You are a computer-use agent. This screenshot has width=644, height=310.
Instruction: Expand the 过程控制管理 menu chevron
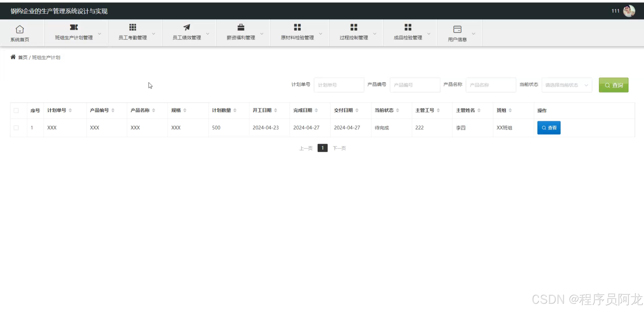coord(375,34)
